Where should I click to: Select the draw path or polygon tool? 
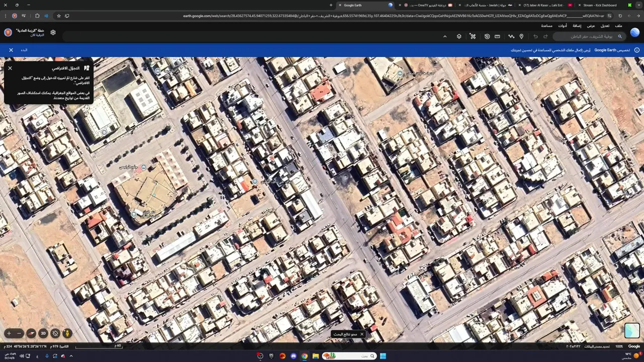tap(511, 36)
